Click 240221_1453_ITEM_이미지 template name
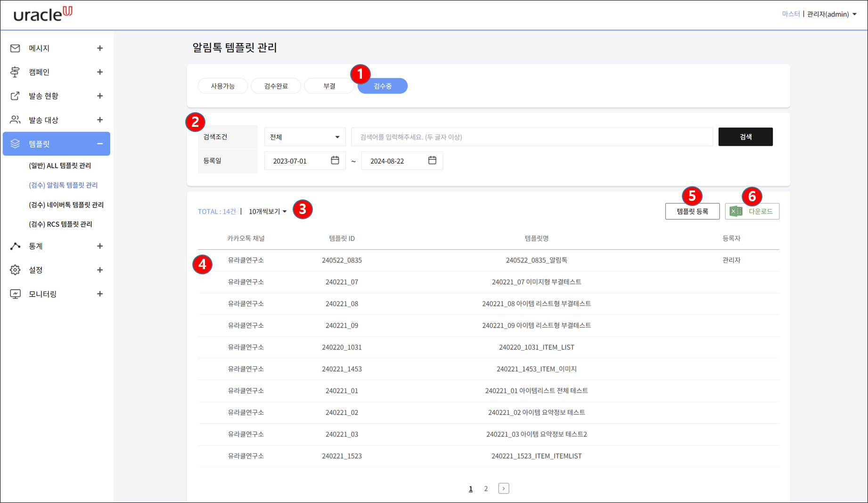Viewport: 868px width, 503px height. coord(536,369)
